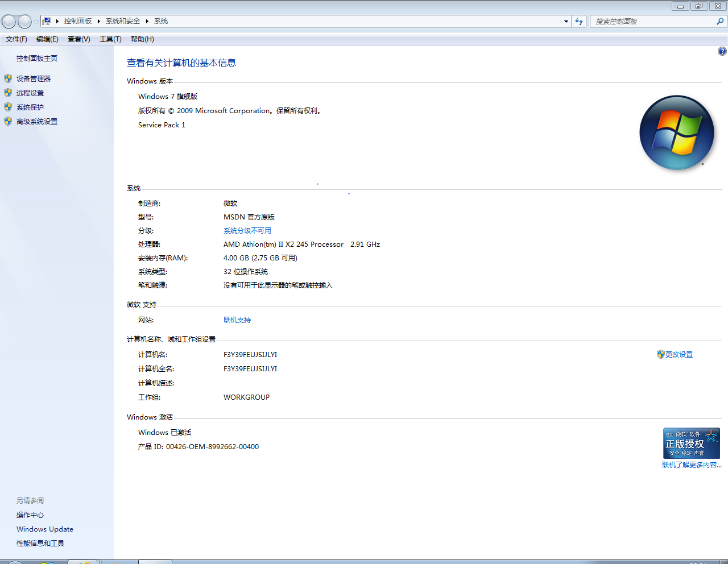Screen dimensions: 728x564
Task: Click the WORKGROUP value text
Action: pyautogui.click(x=246, y=397)
